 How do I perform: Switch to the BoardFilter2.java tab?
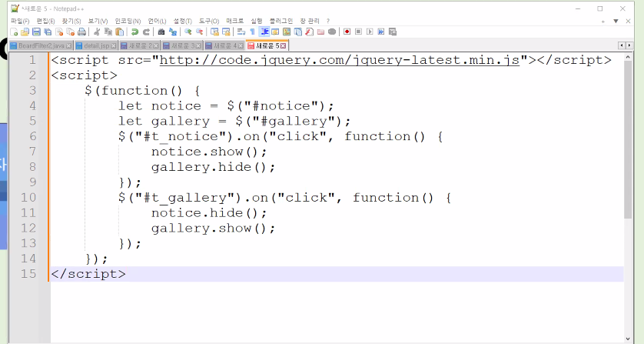(40, 45)
